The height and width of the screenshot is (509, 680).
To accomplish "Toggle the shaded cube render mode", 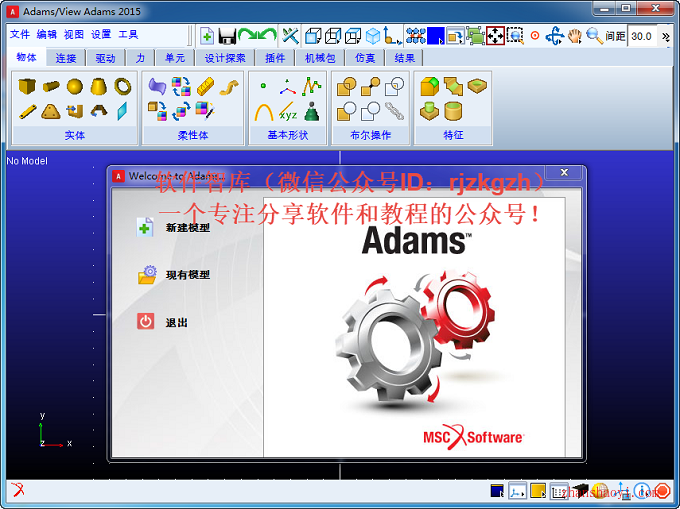I will (373, 36).
